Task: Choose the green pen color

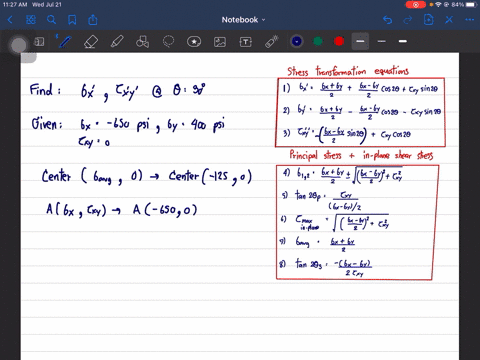Action: pos(318,41)
